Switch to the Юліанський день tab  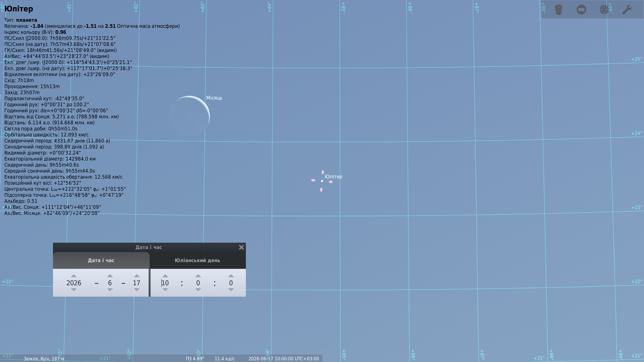pyautogui.click(x=197, y=260)
